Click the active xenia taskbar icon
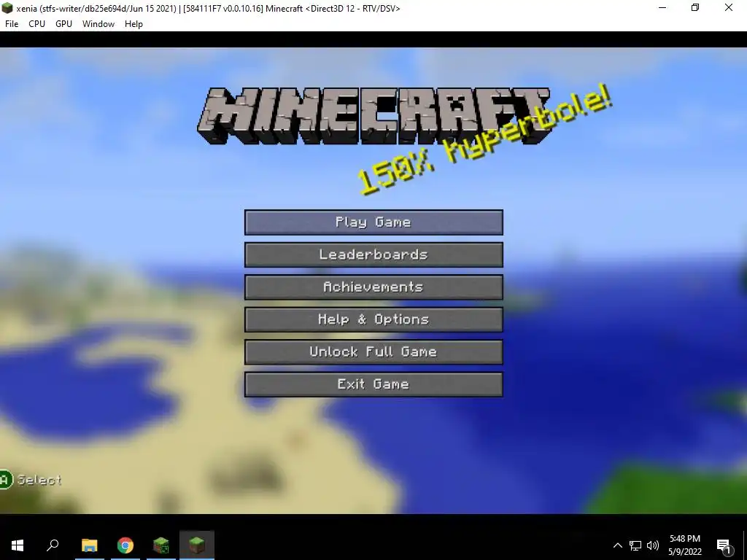The height and width of the screenshot is (560, 747). [197, 545]
